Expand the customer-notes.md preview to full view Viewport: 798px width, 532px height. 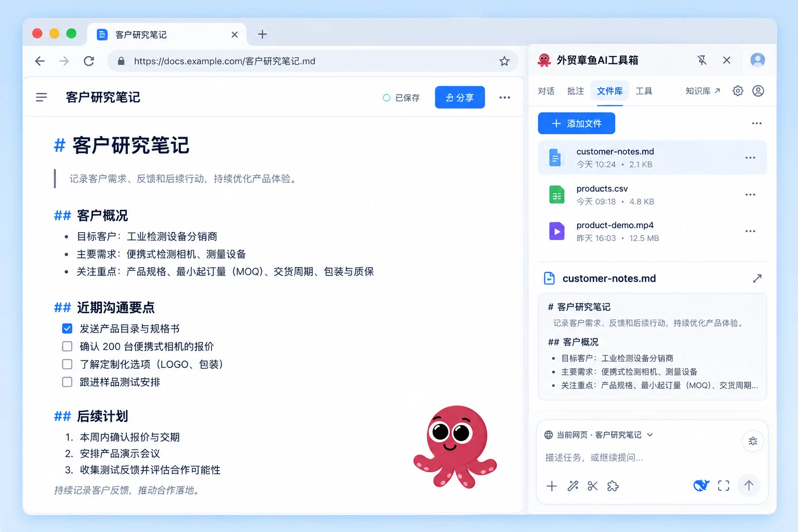(x=757, y=278)
